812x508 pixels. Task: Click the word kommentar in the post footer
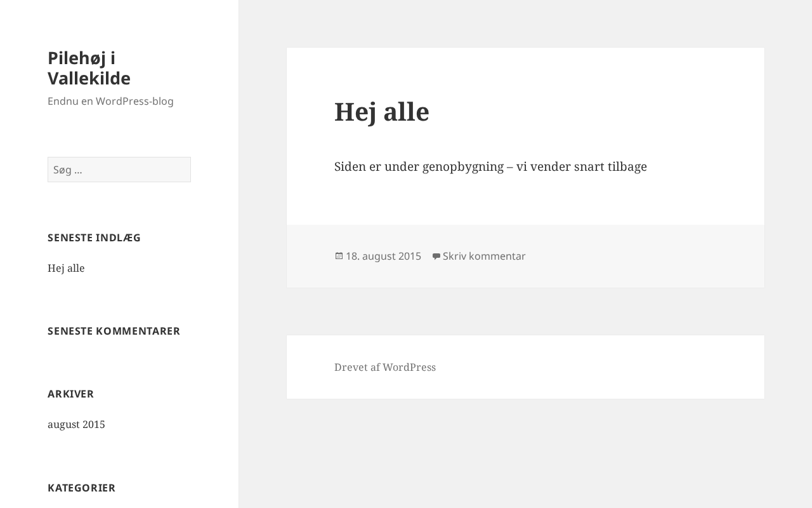[497, 256]
